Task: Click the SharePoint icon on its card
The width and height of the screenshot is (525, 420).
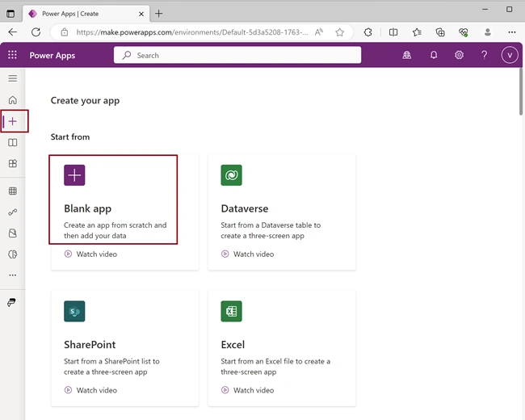Action: (x=74, y=311)
